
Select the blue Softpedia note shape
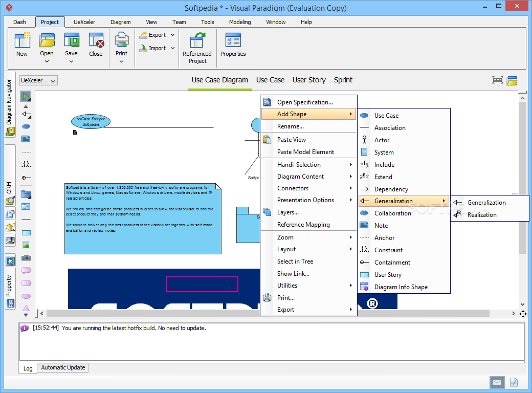[x=143, y=219]
